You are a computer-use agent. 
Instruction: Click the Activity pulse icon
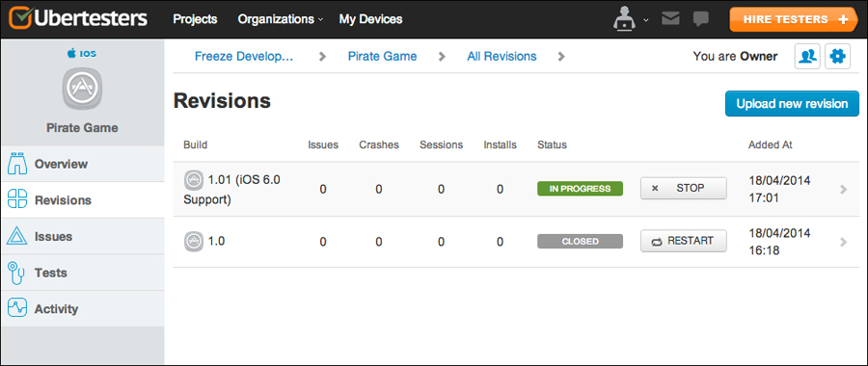[17, 308]
